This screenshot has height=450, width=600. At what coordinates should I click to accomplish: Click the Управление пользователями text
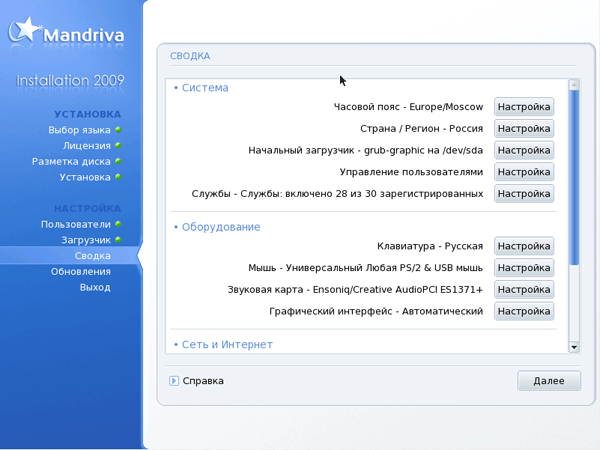pyautogui.click(x=411, y=172)
